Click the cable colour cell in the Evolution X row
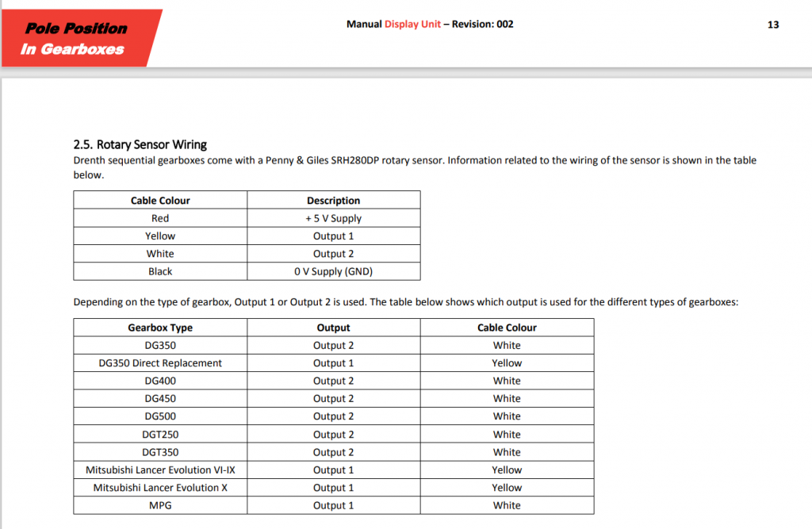 pos(507,488)
